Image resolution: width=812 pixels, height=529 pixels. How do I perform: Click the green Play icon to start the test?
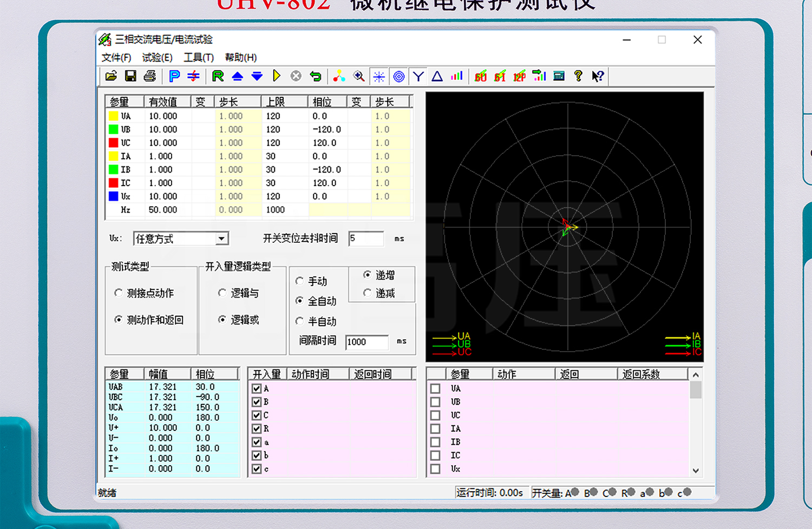coord(277,76)
